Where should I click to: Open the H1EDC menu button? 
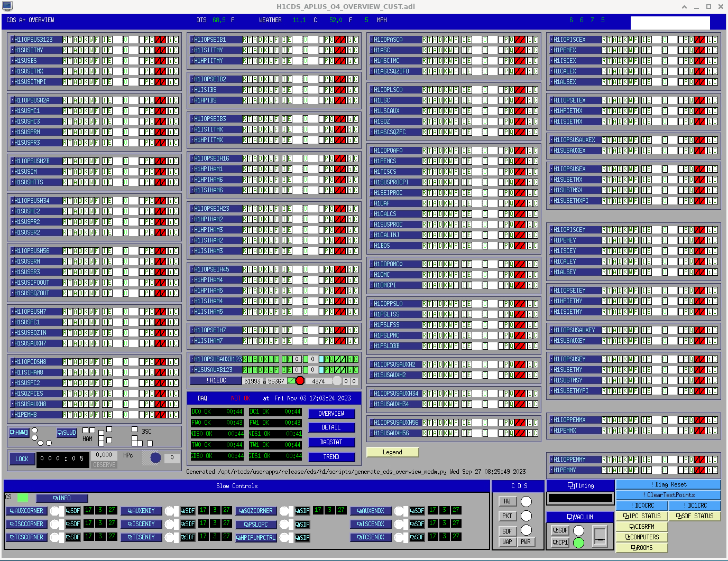pyautogui.click(x=216, y=380)
